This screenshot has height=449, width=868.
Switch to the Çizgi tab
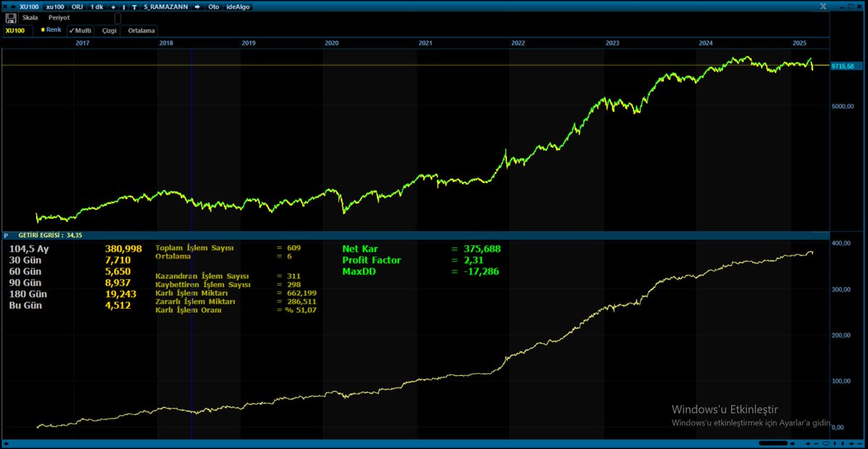(x=110, y=31)
